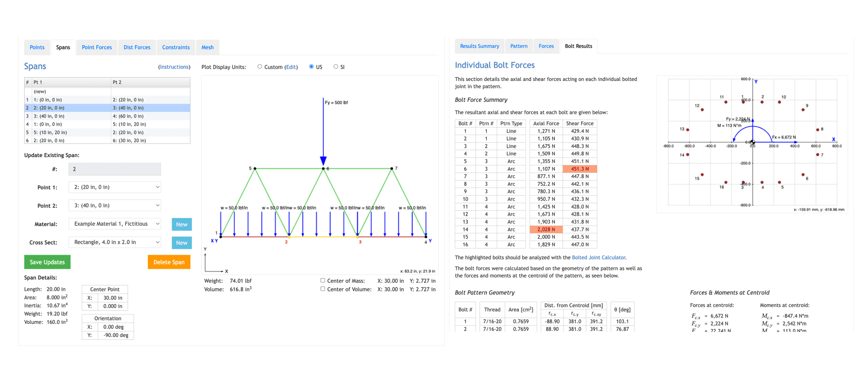Click the Edit custom units link

pos(291,67)
